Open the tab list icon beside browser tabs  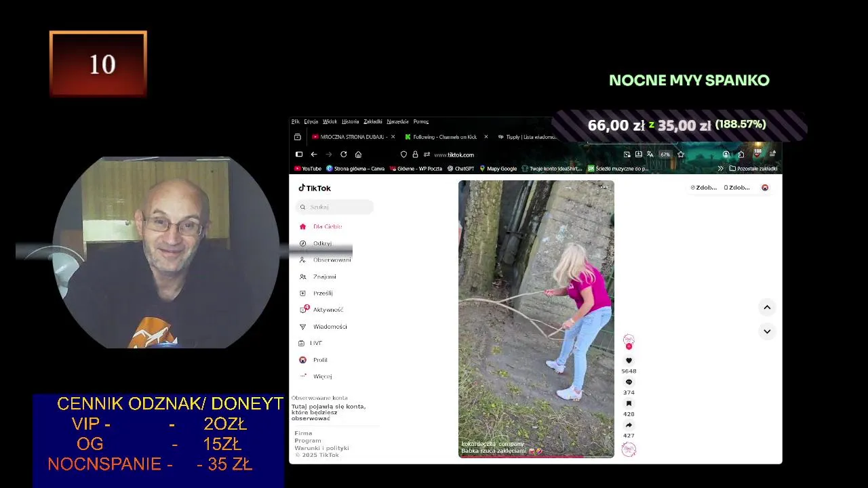[x=297, y=137]
